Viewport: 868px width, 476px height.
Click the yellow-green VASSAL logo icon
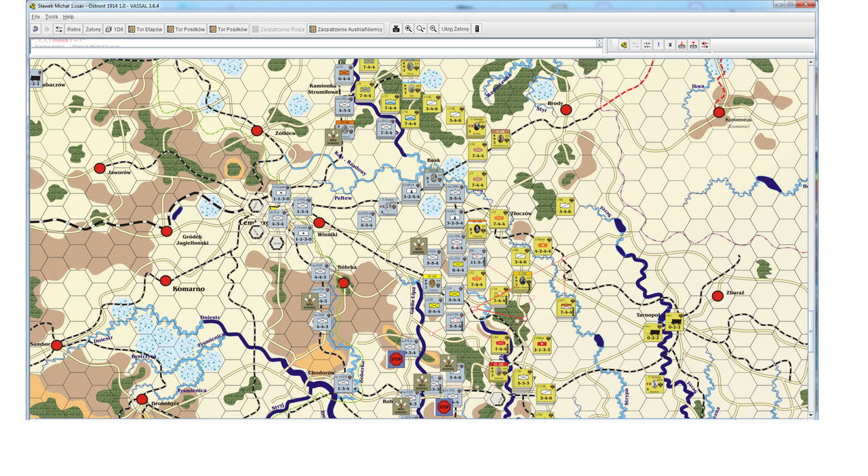[x=624, y=45]
